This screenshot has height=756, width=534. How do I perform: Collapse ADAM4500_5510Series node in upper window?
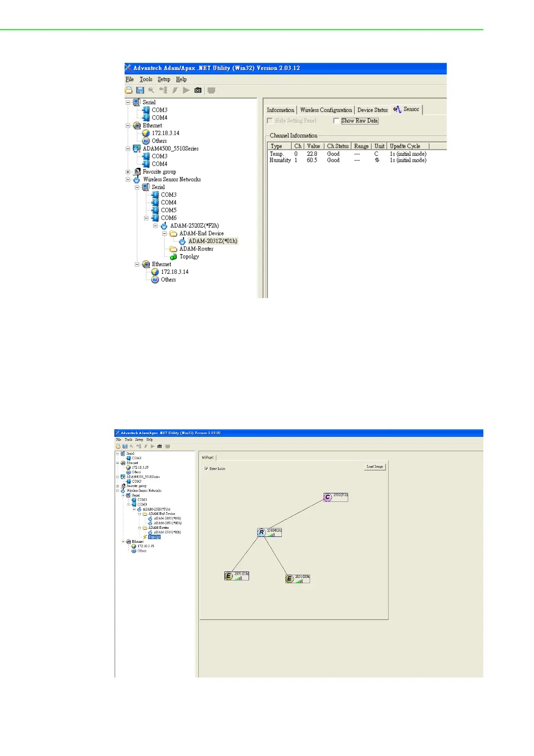[x=128, y=149]
